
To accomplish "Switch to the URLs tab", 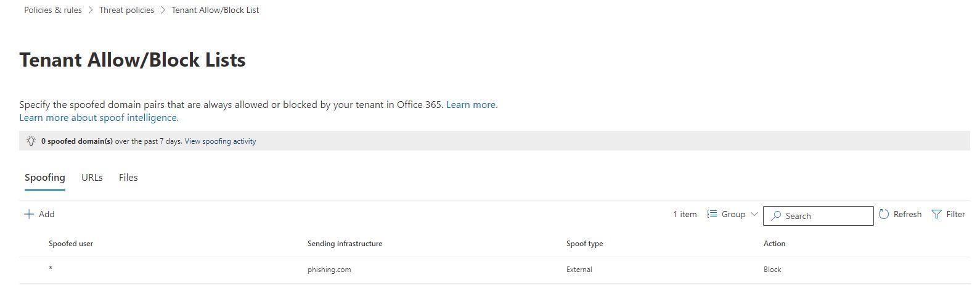I will (92, 178).
